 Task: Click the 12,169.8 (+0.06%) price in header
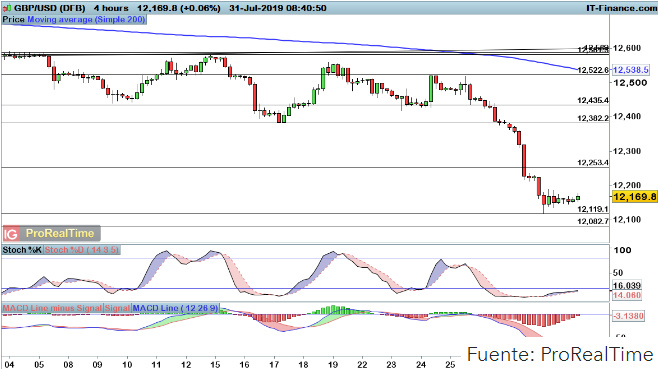tap(179, 8)
